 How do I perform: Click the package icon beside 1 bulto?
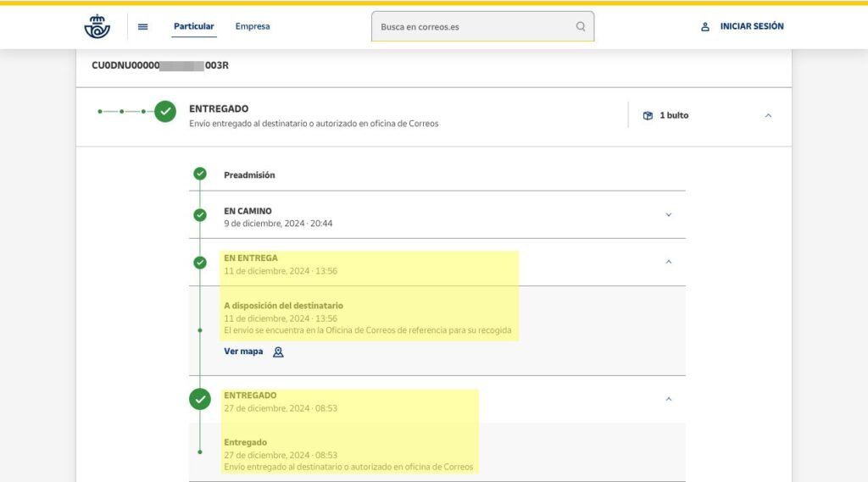pos(648,116)
